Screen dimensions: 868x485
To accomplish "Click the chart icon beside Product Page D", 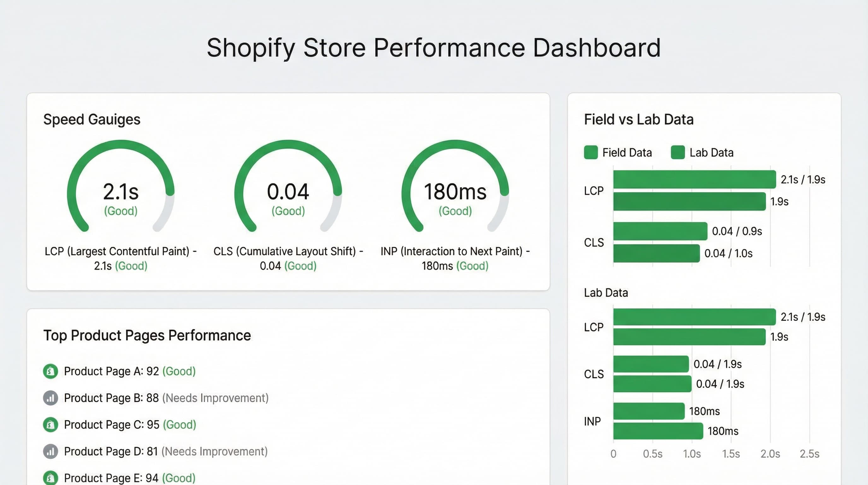I will [50, 451].
